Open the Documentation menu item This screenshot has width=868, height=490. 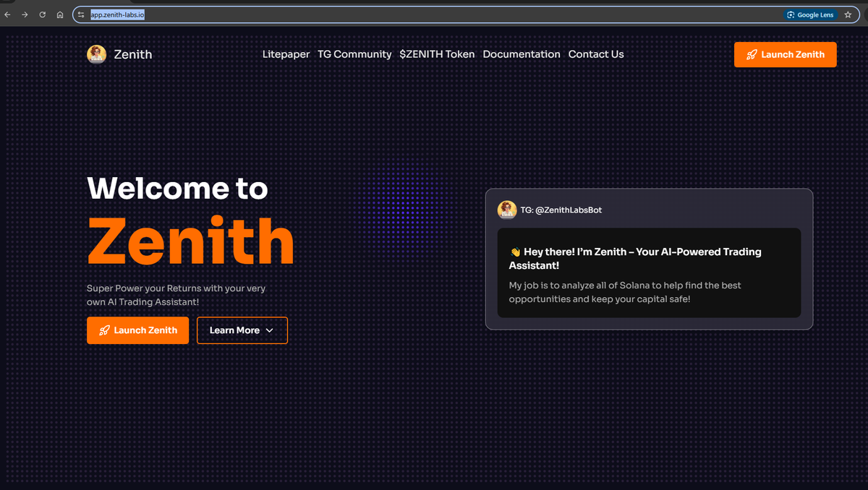tap(522, 54)
